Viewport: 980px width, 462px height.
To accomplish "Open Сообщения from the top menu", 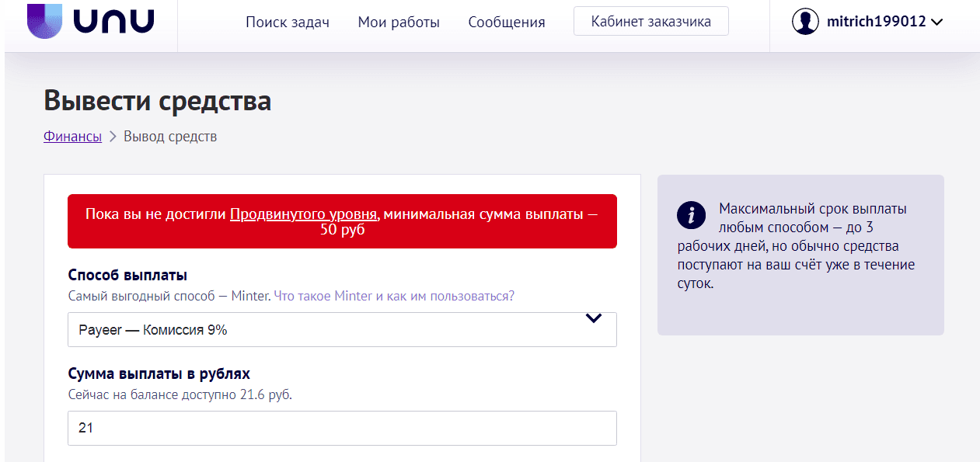I will pos(507,23).
